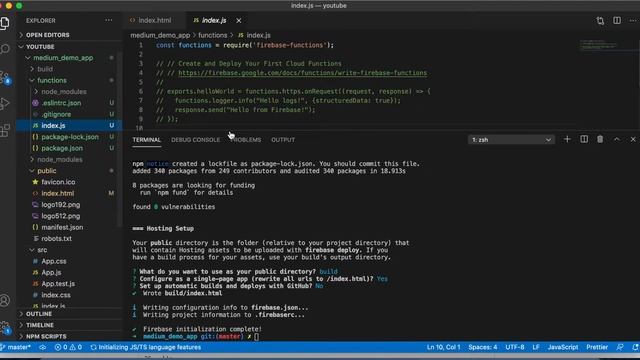
Task: Select the terminal shell dropdown 1: zsh
Action: pyautogui.click(x=511, y=140)
